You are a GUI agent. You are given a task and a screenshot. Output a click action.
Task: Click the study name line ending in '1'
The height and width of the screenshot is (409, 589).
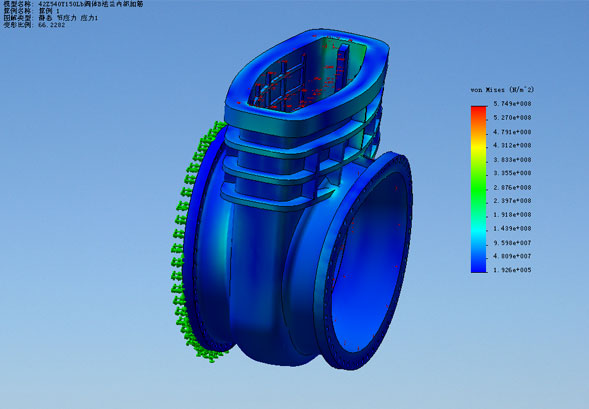32,11
